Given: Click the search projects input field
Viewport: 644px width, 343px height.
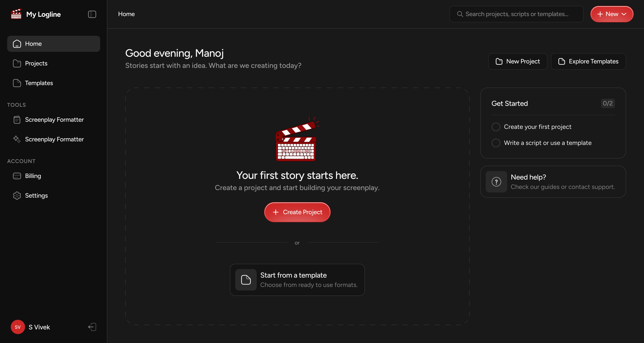Looking at the screenshot, I should pyautogui.click(x=516, y=14).
